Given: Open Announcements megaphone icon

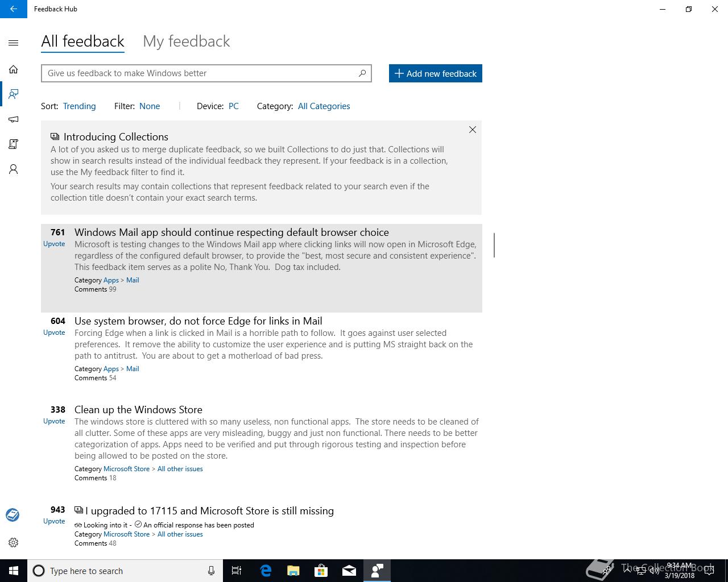Looking at the screenshot, I should point(14,119).
